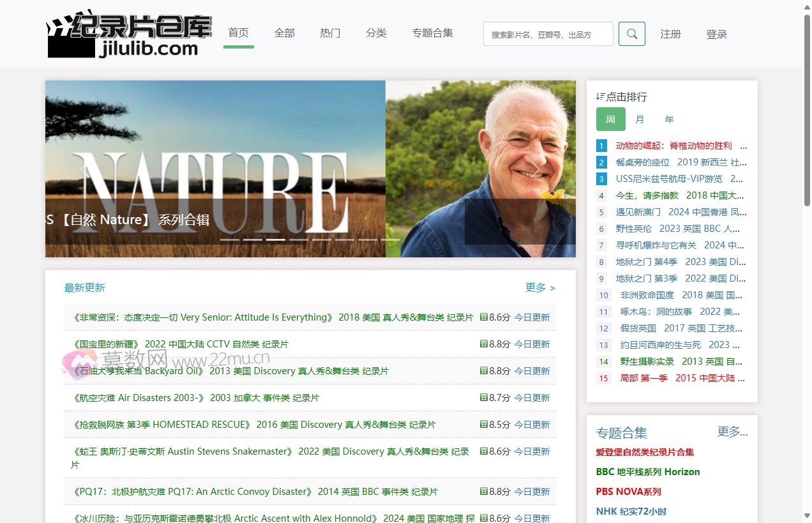The height and width of the screenshot is (523, 812).
Task: Switch ranking to 月 monthly tab
Action: [x=640, y=119]
